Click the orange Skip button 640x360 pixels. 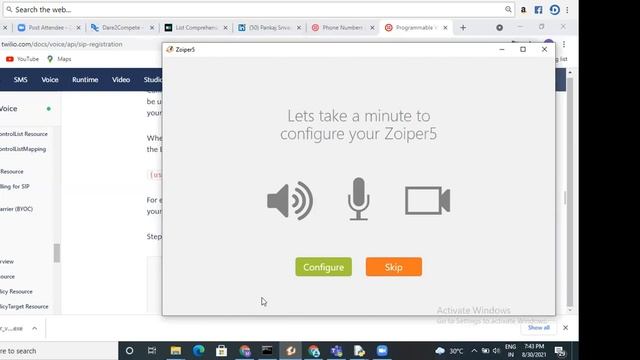[393, 267]
